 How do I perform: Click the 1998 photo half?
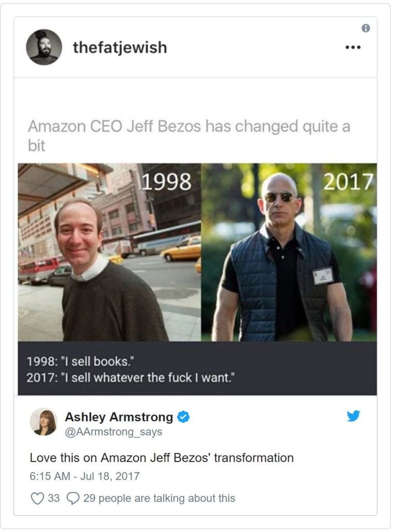(110, 252)
